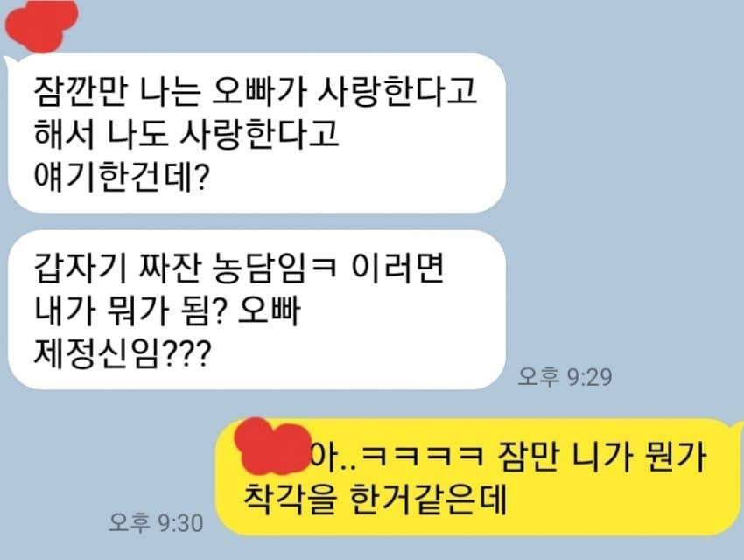Tap the line '내가 뭐가 됨? 오빠'
This screenshot has width=744, height=560.
pos(167,311)
